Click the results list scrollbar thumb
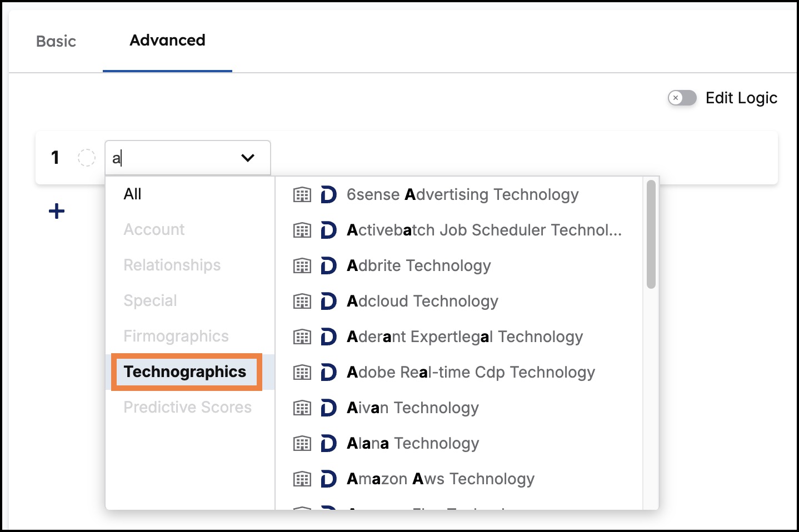799x532 pixels. (x=651, y=234)
